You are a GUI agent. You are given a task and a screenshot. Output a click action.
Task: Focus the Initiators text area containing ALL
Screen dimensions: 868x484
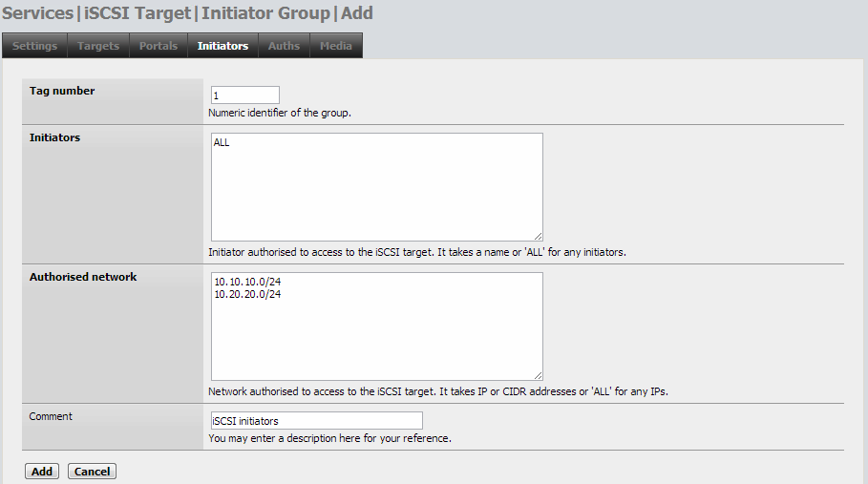click(376, 187)
